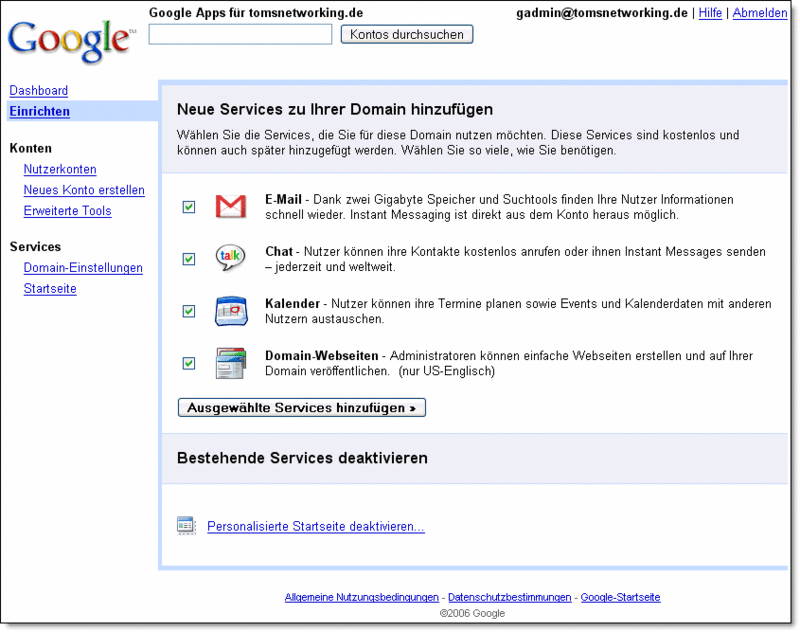Click 'Bestehende Services deaktivieren' heading
Image resolution: width=800 pixels, height=632 pixels.
pos(302,458)
